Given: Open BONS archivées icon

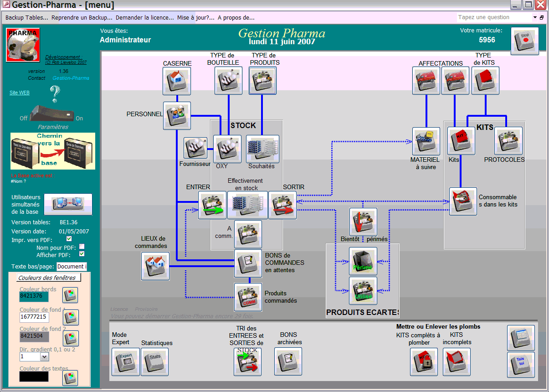Looking at the screenshot, I should [288, 362].
